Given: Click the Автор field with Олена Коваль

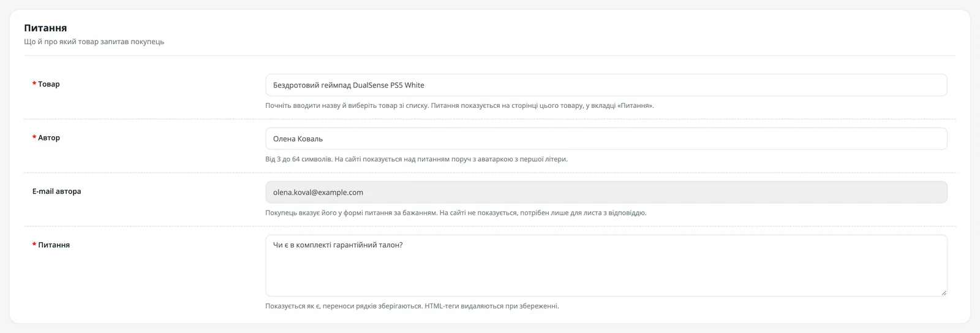Looking at the screenshot, I should [606, 139].
